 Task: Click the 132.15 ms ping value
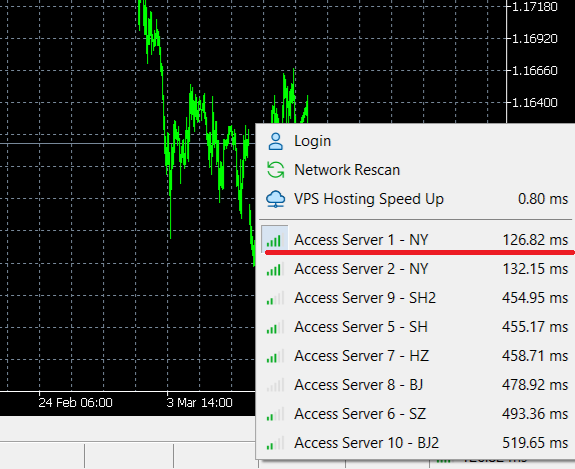click(535, 269)
